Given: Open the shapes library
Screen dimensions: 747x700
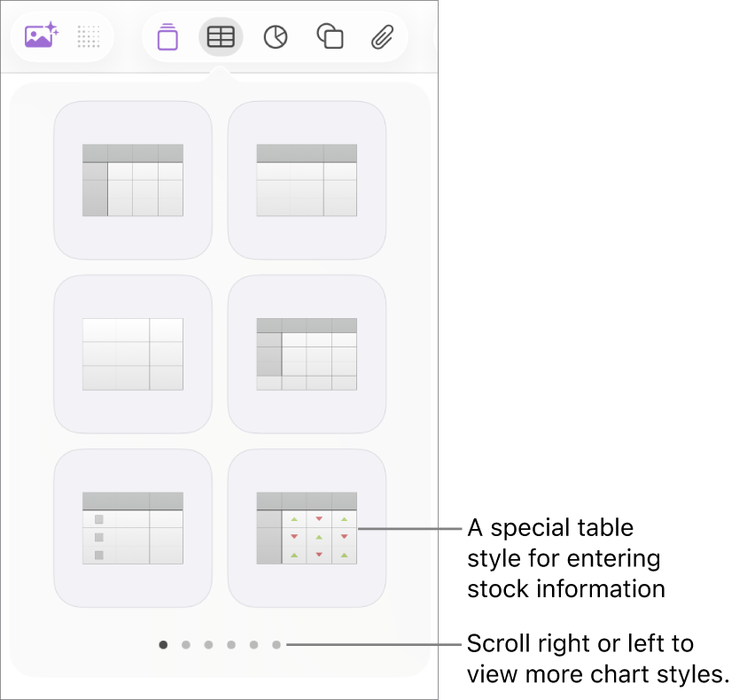Looking at the screenshot, I should (330, 35).
